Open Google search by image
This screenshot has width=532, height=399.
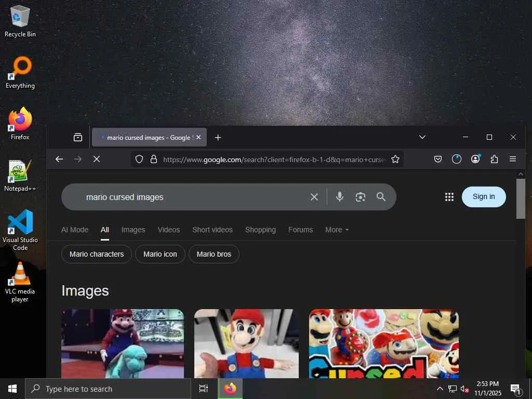click(x=361, y=197)
